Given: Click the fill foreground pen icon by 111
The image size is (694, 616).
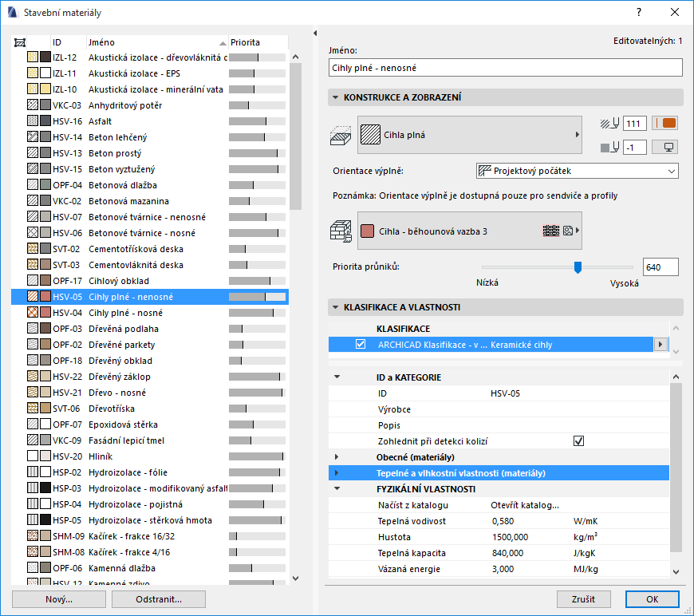Looking at the screenshot, I should [609, 124].
